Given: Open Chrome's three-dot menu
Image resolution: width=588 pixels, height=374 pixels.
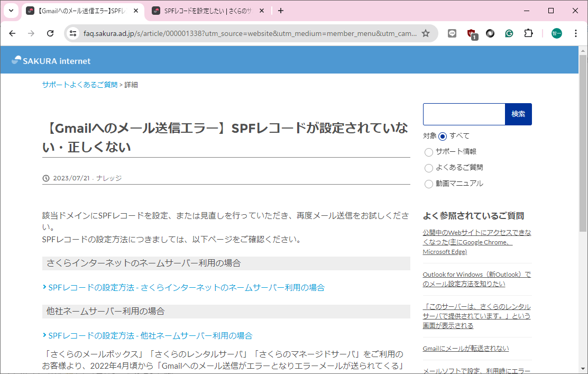Looking at the screenshot, I should 576,33.
